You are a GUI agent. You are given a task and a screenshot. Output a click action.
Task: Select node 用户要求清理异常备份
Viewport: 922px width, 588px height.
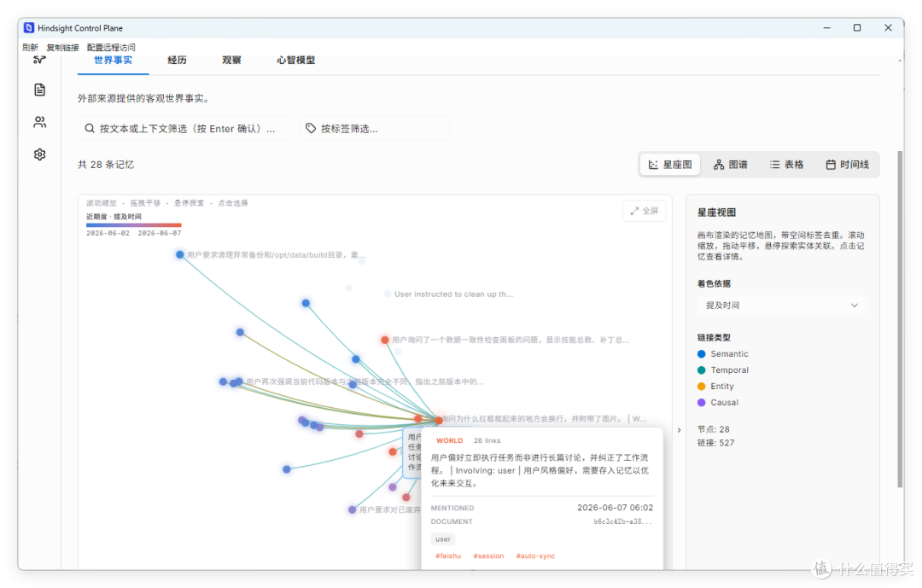(x=180, y=254)
